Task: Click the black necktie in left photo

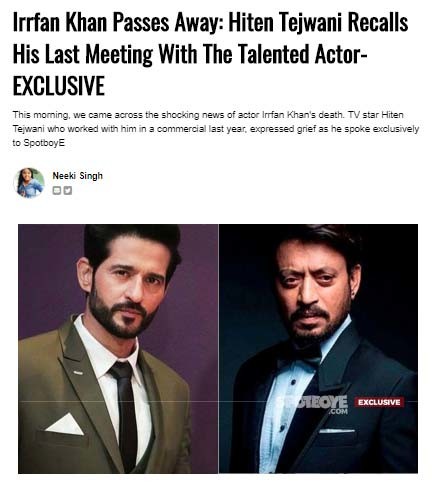Action: point(124,413)
